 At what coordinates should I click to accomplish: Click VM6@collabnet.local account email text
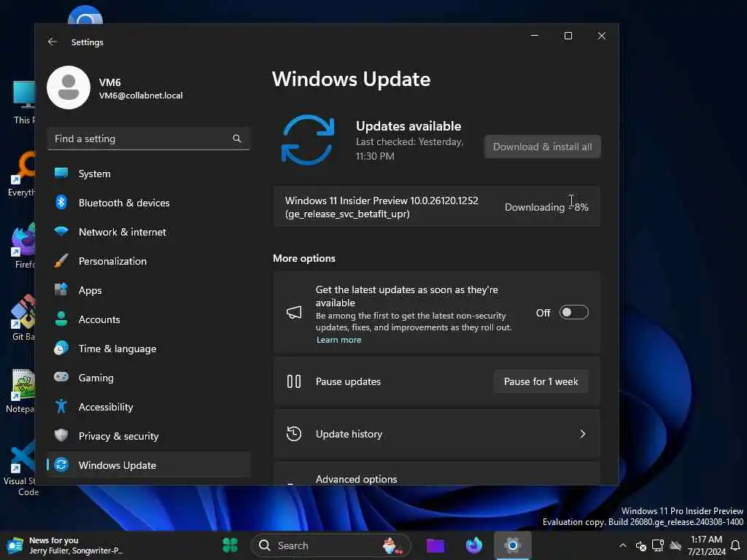pos(141,96)
